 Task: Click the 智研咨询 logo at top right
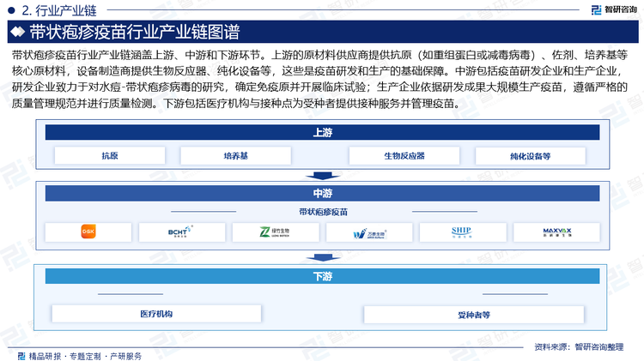coord(614,9)
